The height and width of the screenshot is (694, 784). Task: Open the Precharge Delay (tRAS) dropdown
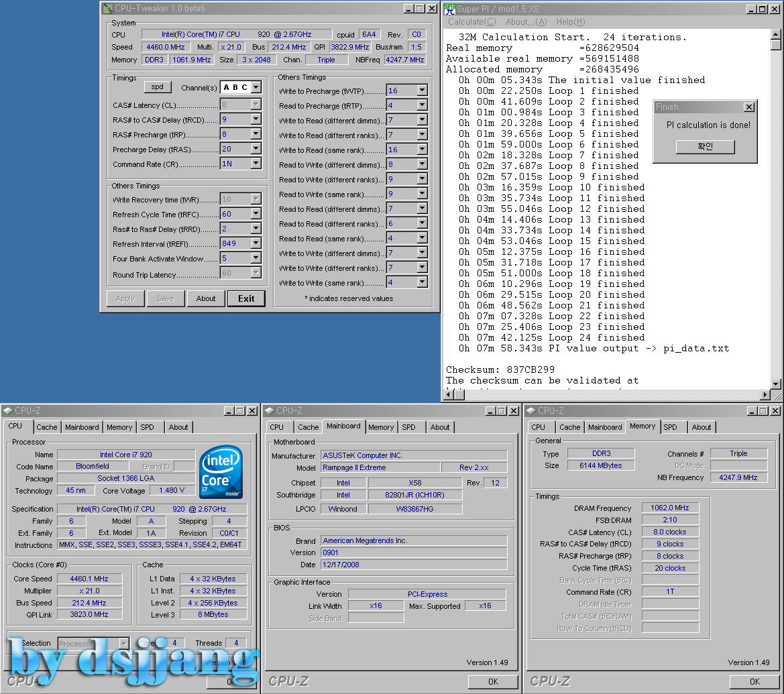click(x=256, y=148)
